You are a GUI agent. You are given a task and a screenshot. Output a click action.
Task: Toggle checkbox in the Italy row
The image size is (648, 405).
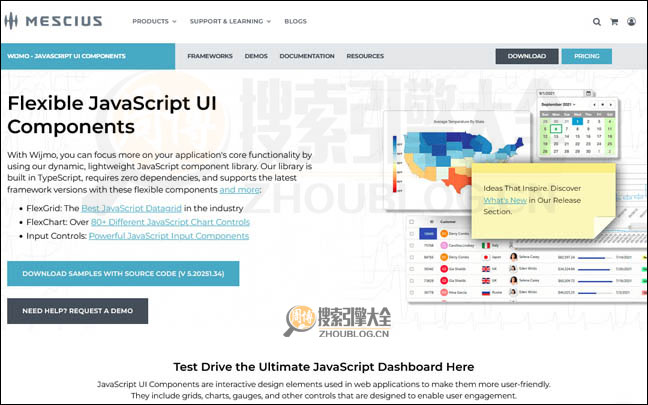point(412,245)
